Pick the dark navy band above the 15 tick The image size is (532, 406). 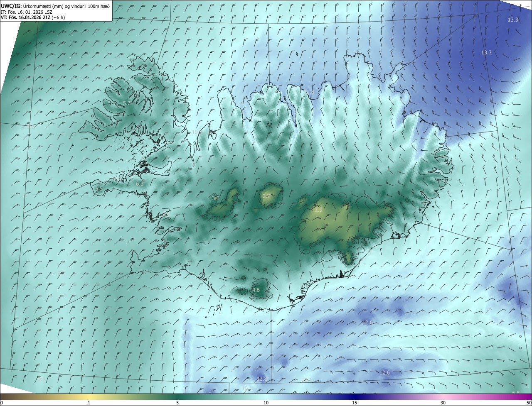(355, 396)
